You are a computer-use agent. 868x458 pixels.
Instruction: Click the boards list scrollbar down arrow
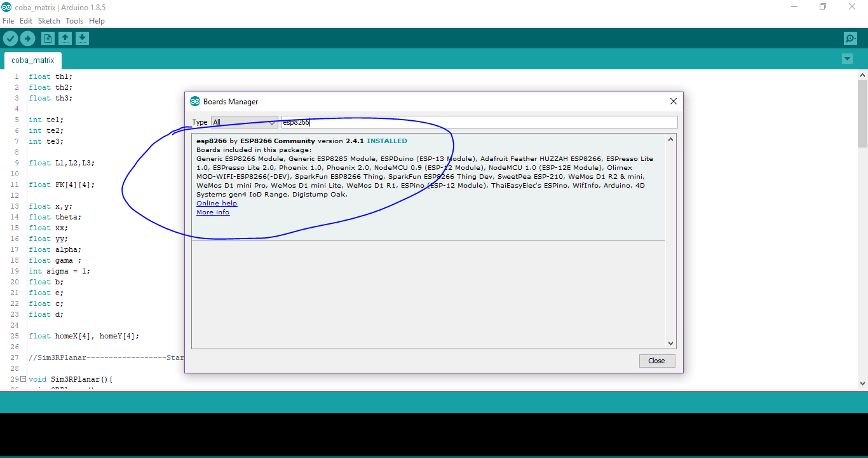(670, 343)
